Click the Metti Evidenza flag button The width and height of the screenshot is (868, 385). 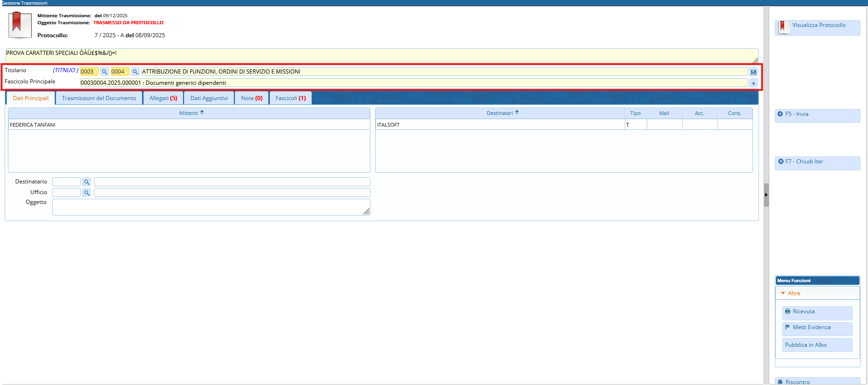coord(817,328)
